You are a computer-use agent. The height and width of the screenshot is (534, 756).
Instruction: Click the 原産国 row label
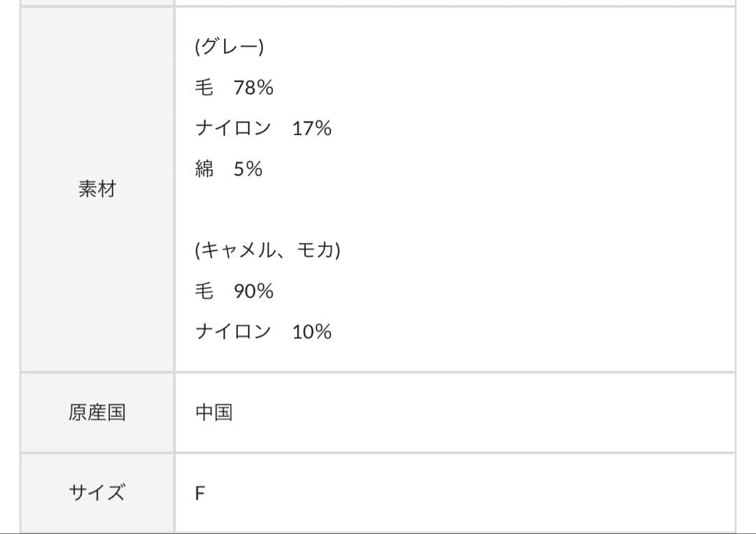(97, 412)
